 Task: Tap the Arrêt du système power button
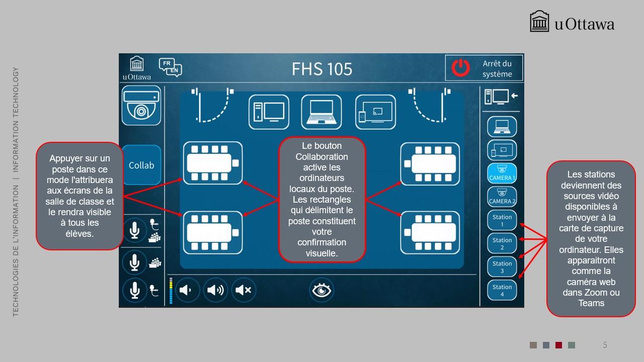pos(484,68)
